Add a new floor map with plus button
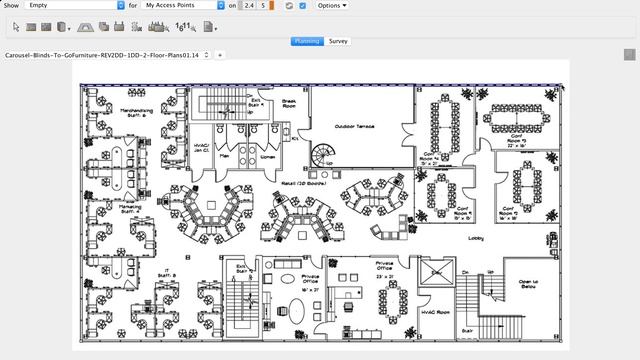Screen dimensions: 640x360 click(x=220, y=55)
